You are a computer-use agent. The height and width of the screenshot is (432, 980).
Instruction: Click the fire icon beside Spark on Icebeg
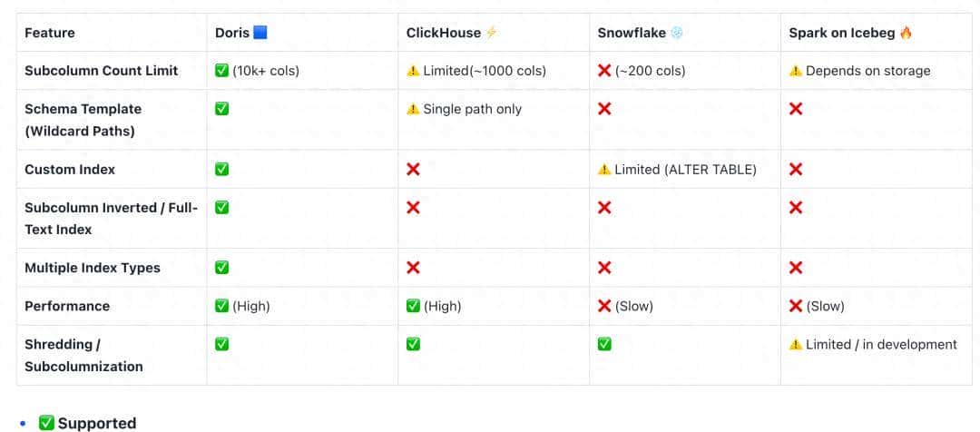[x=906, y=33]
